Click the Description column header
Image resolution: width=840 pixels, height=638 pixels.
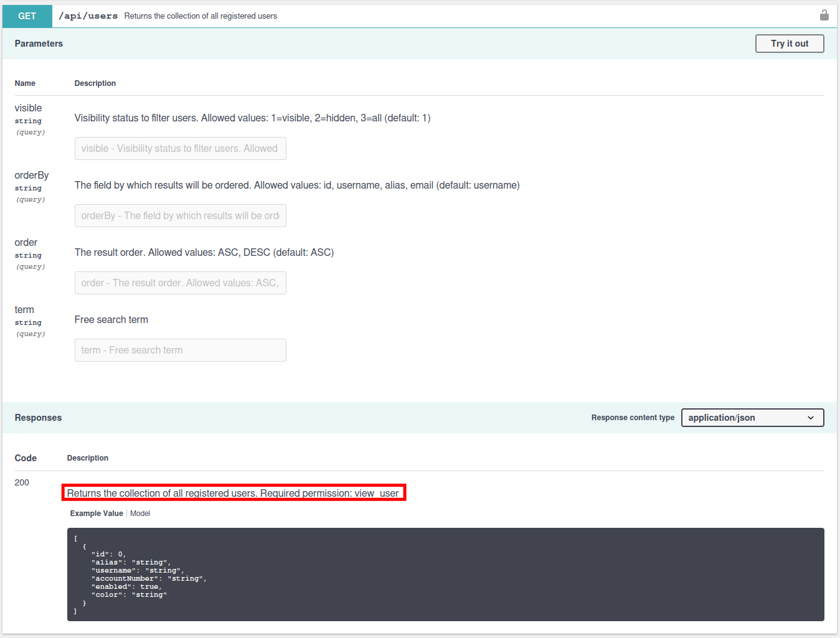[95, 83]
